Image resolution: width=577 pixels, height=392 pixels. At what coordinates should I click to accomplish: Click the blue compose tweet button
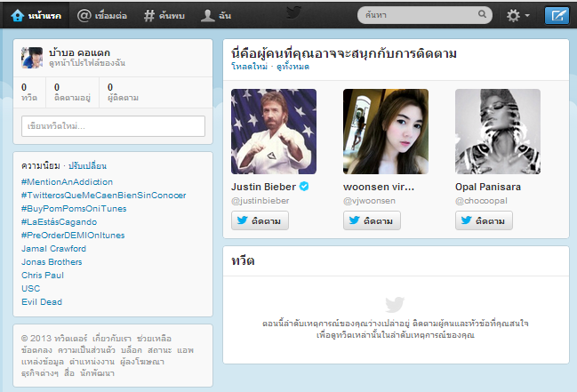point(557,15)
